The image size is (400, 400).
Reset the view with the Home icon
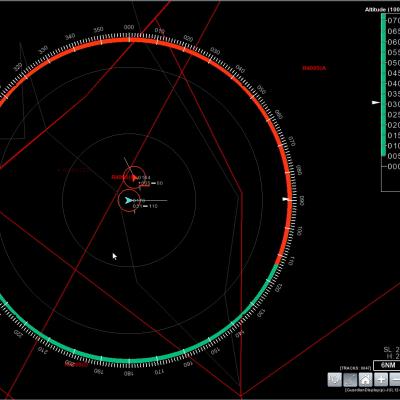[x=365, y=380]
